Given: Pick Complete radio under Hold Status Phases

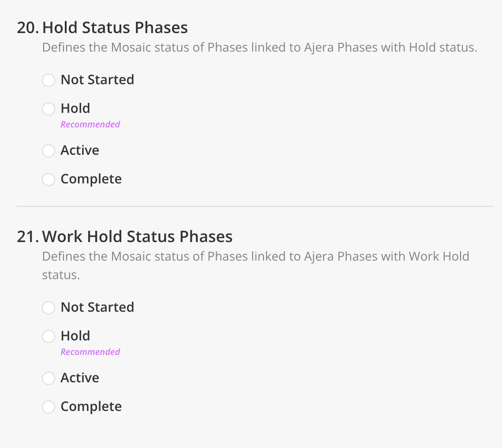Looking at the screenshot, I should pos(49,179).
